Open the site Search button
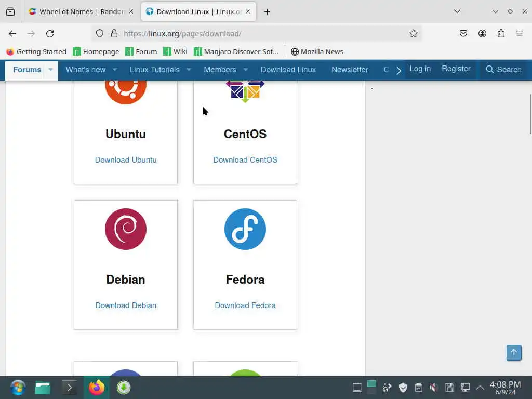 [503, 70]
